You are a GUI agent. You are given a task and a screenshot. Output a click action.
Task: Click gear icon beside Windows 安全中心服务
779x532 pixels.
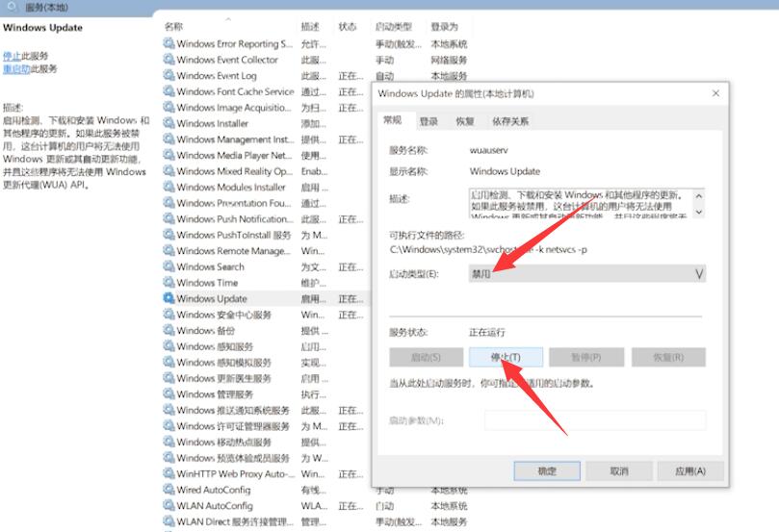(x=169, y=315)
